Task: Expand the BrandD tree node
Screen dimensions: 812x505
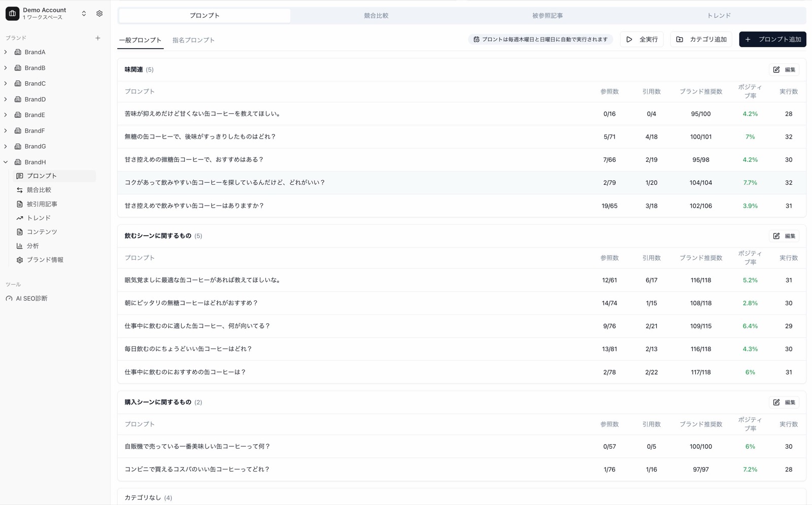Action: pyautogui.click(x=6, y=99)
